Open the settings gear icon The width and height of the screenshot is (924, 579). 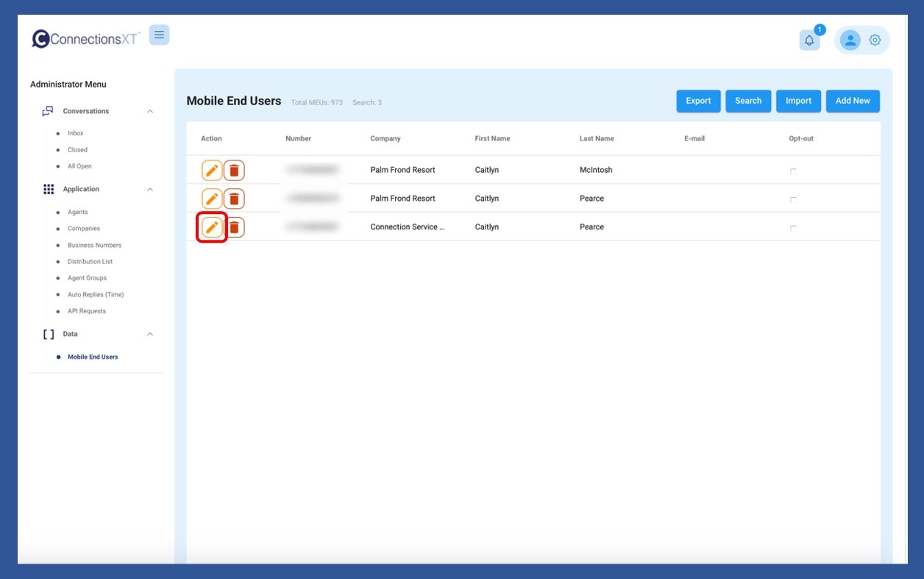click(875, 40)
